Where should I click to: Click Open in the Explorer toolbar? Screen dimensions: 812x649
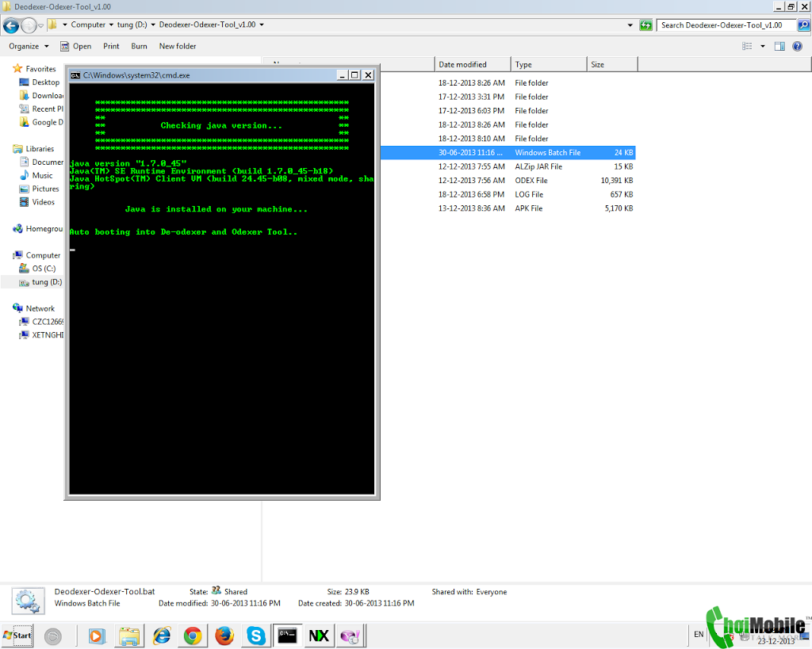pos(75,46)
